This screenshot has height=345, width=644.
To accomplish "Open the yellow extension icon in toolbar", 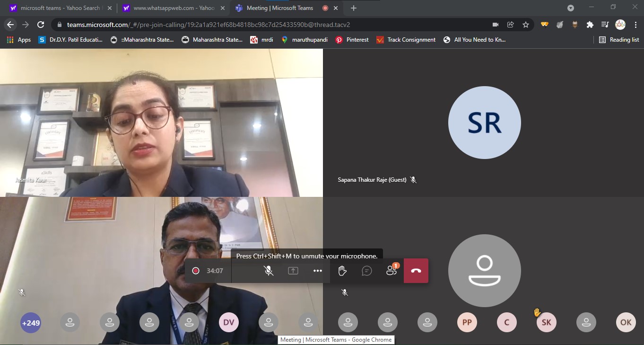I will tap(545, 25).
